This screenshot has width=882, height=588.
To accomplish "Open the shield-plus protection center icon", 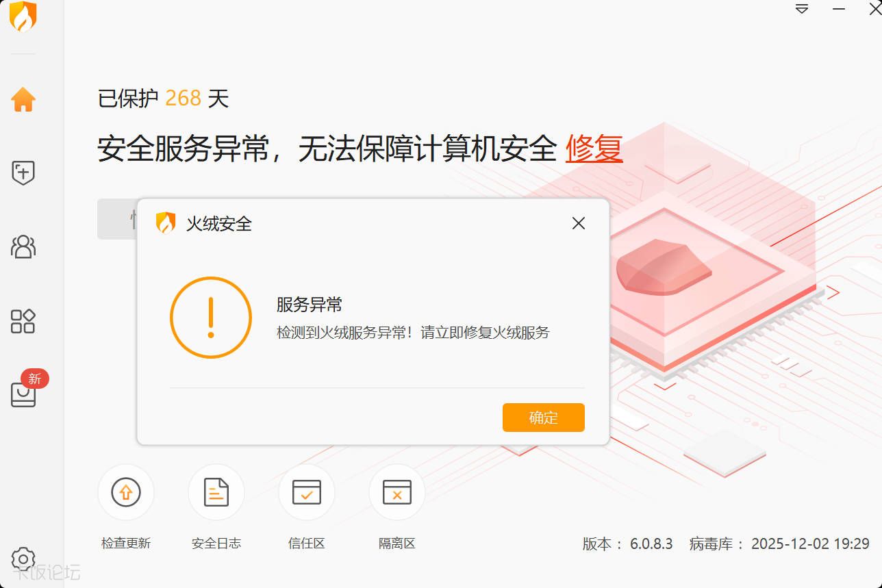I will tap(23, 172).
